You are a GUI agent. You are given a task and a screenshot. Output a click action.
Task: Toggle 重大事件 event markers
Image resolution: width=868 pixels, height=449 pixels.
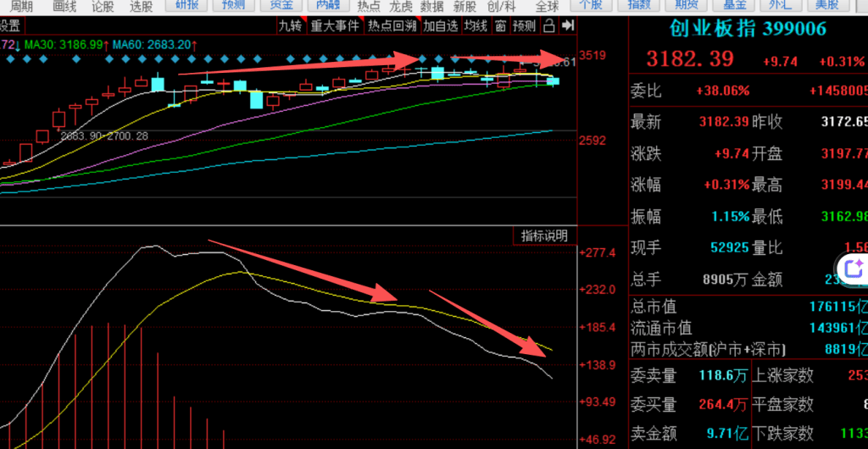(x=333, y=25)
